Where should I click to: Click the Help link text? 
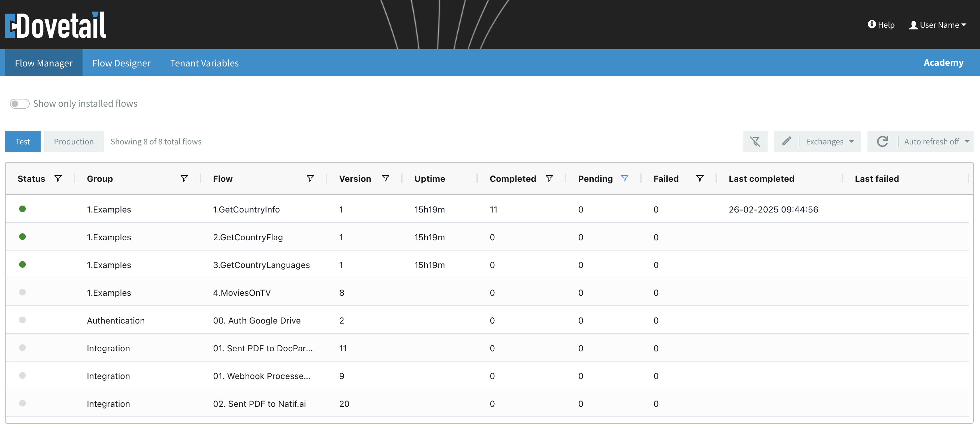(x=886, y=25)
